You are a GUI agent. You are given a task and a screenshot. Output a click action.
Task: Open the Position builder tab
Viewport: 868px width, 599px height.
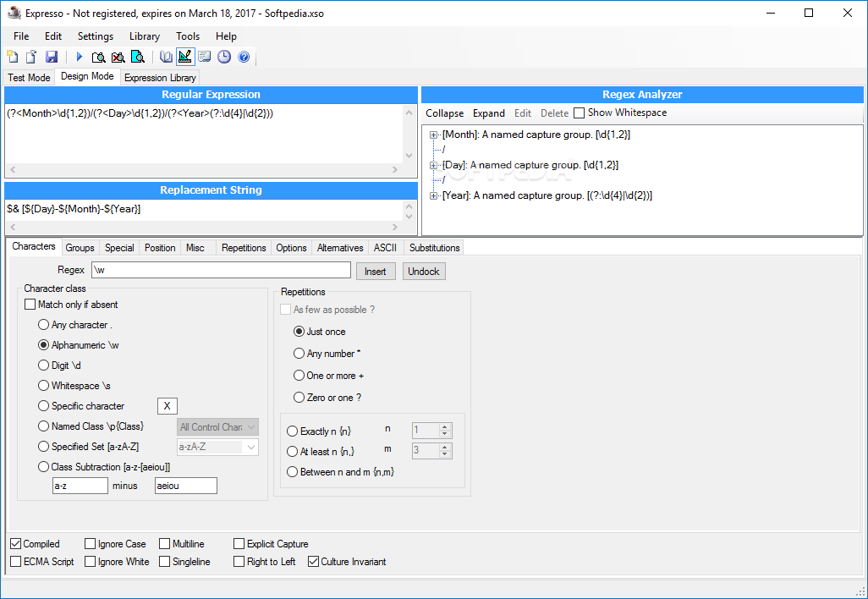coord(160,247)
